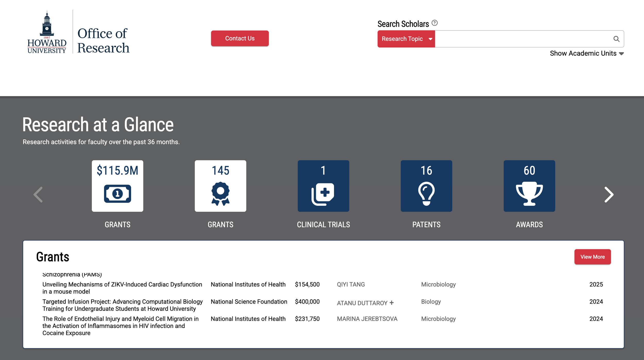The width and height of the screenshot is (644, 360).
Task: Open MARINA JEREBTSOVA scholar profile link
Action: [367, 319]
